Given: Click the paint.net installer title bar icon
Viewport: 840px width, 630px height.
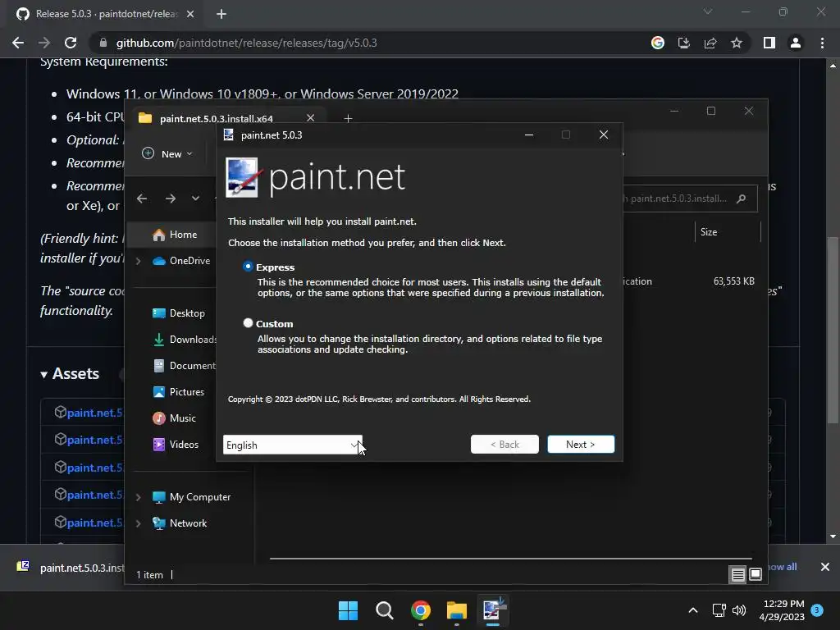Looking at the screenshot, I should (x=229, y=135).
